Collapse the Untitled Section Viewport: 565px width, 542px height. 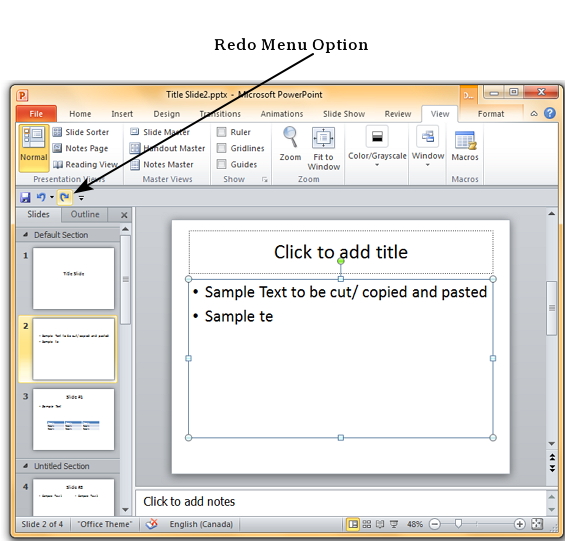click(x=26, y=466)
